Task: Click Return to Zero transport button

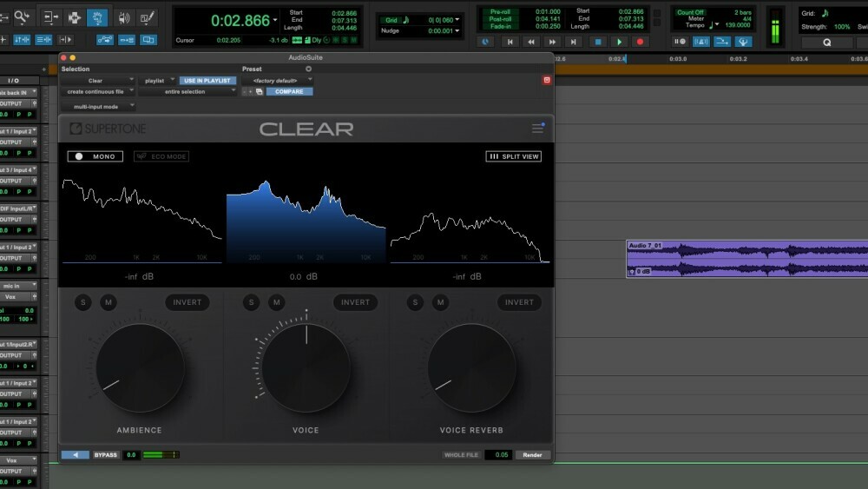Action: coord(510,42)
